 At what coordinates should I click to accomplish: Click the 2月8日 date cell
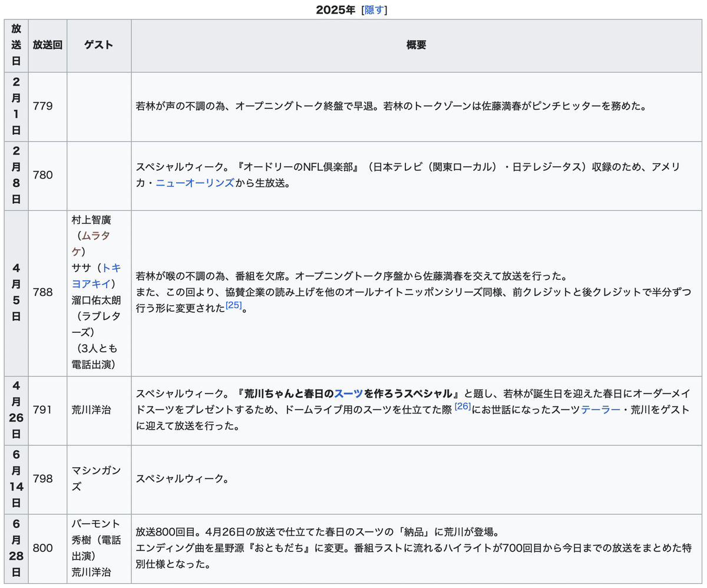point(16,175)
